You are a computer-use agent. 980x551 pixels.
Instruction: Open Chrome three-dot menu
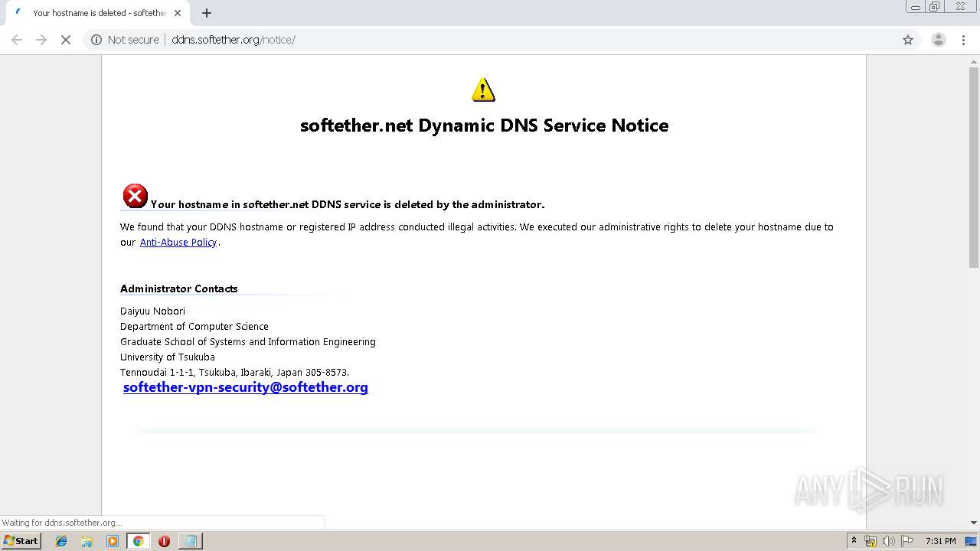click(964, 40)
